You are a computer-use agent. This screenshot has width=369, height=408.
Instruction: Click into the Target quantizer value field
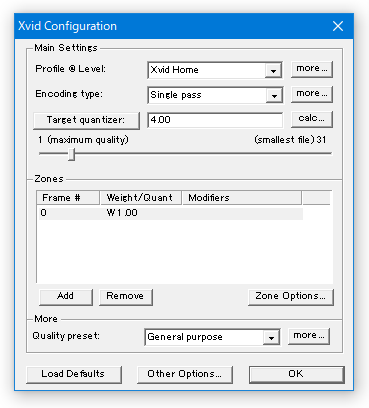pos(215,120)
